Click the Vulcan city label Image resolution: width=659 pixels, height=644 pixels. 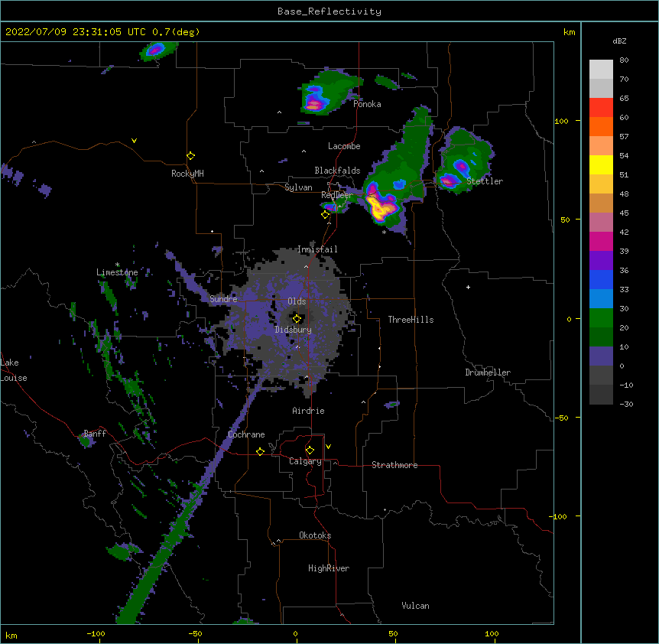pyautogui.click(x=415, y=606)
